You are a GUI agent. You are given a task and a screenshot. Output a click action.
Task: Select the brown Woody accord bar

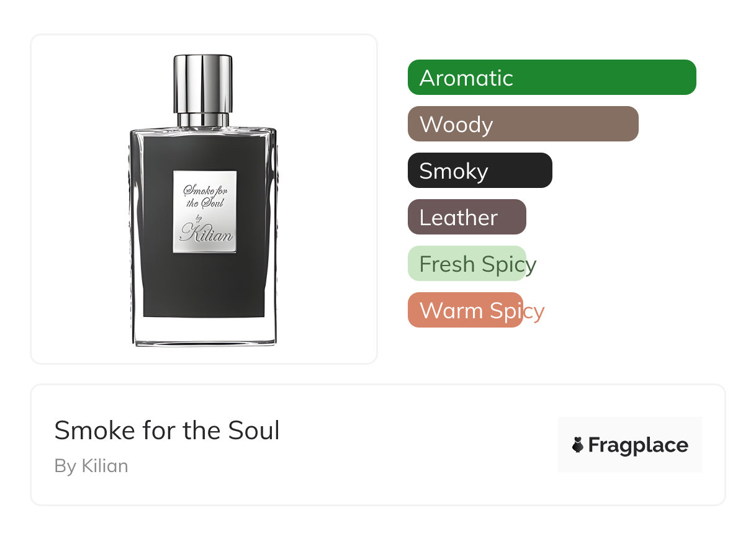(523, 124)
